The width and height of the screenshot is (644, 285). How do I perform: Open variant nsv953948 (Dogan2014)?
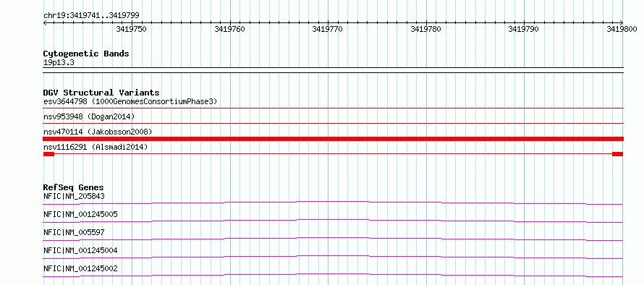(x=89, y=116)
